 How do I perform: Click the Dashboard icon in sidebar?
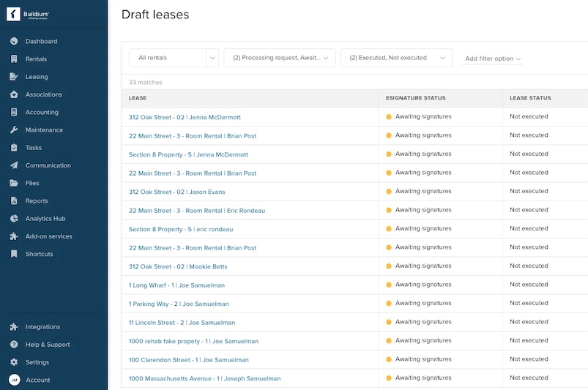click(14, 41)
